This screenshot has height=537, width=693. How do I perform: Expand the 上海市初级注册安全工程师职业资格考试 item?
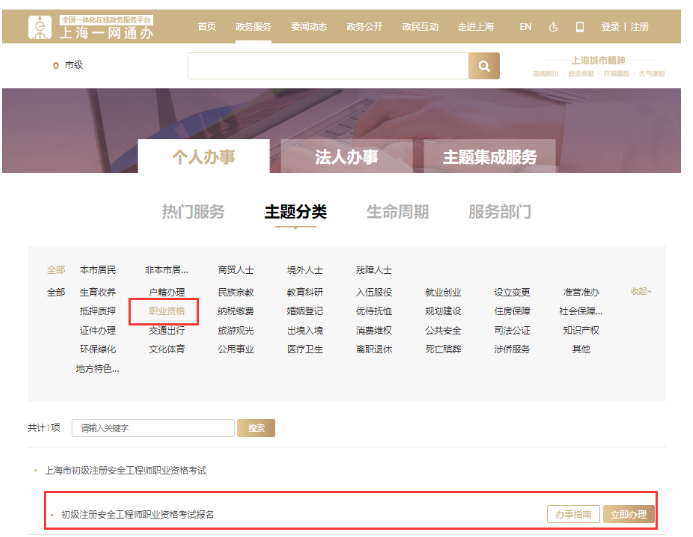click(125, 469)
